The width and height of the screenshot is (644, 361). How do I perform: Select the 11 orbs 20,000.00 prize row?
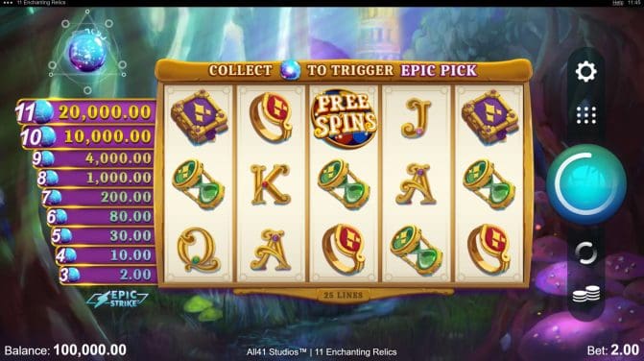(85, 111)
